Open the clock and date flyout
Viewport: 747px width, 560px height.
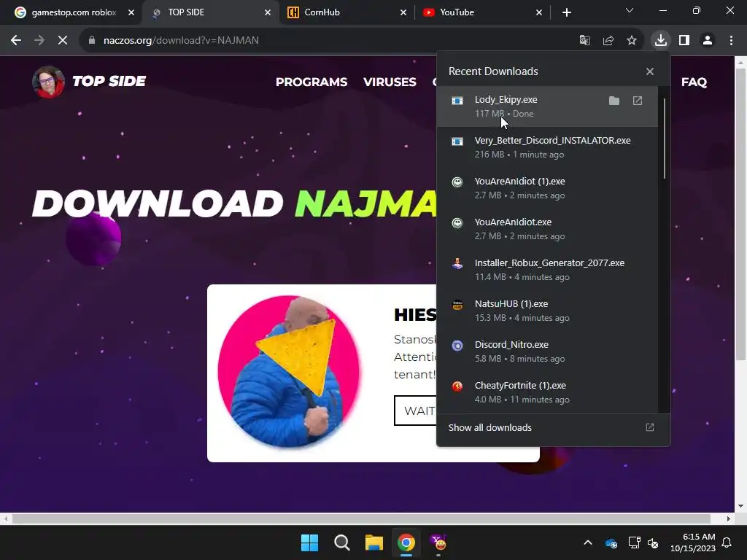click(x=693, y=542)
